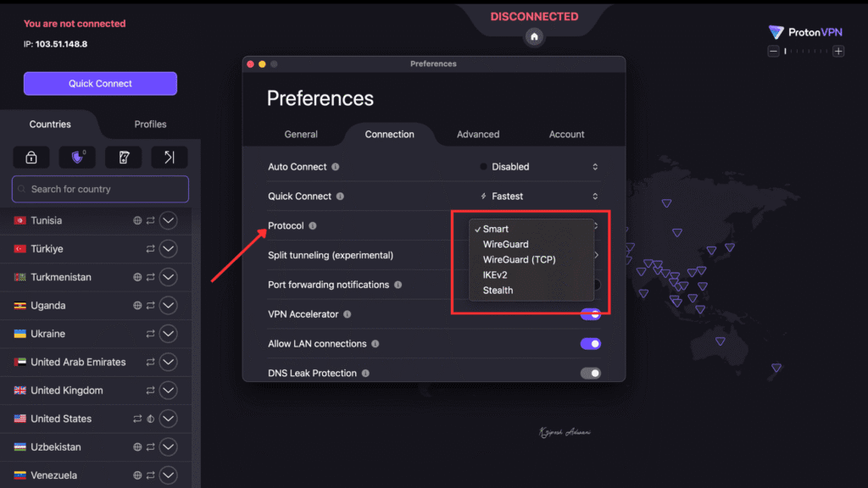868x488 pixels.
Task: Switch to the Account preferences tab
Action: (x=565, y=134)
